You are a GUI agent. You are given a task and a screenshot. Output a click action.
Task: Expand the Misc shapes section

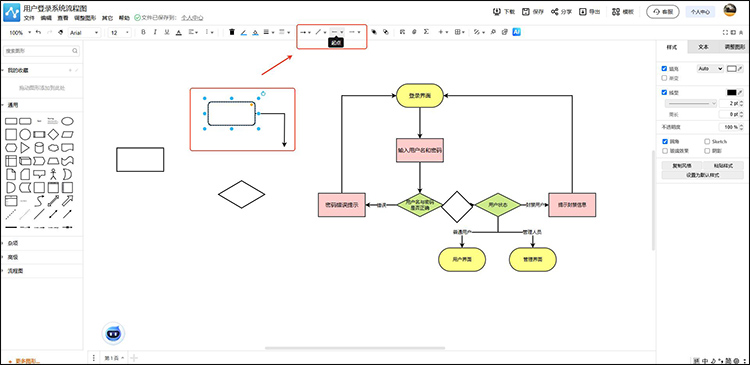tap(12, 243)
